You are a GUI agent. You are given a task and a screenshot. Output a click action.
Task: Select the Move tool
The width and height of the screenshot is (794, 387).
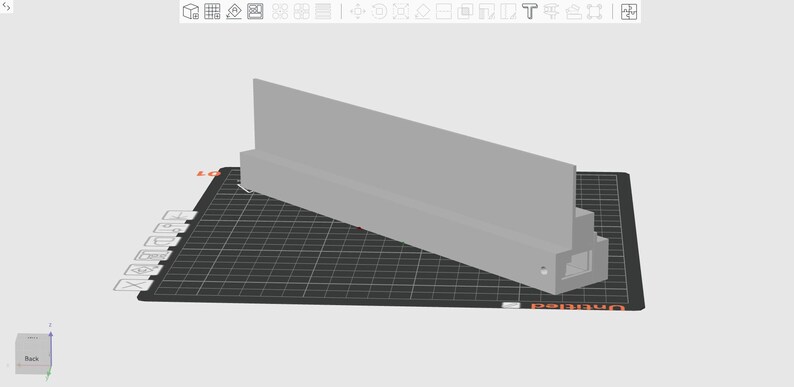click(x=358, y=11)
